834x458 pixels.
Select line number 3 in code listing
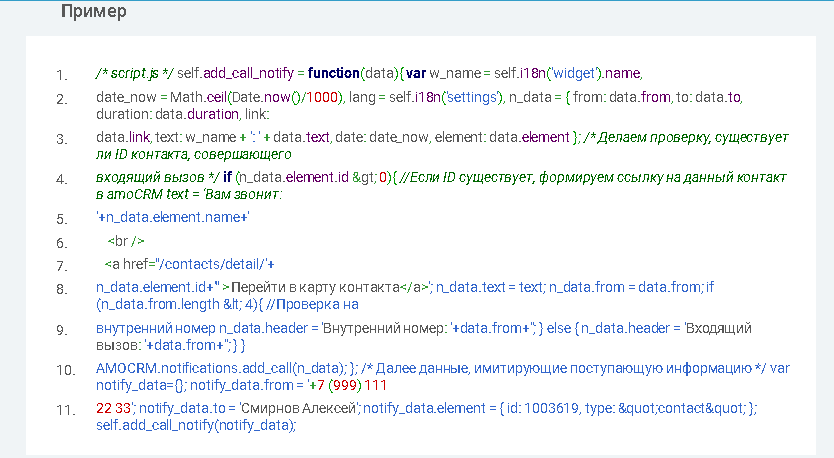pos(62,139)
